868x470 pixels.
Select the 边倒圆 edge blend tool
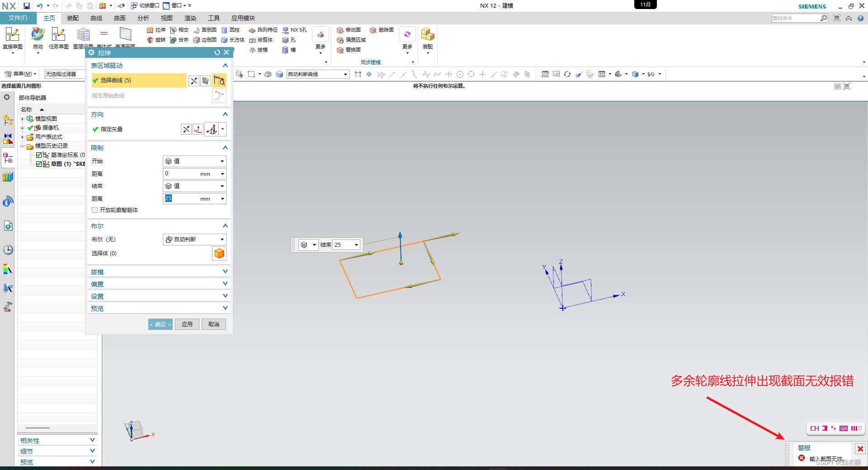[205, 40]
